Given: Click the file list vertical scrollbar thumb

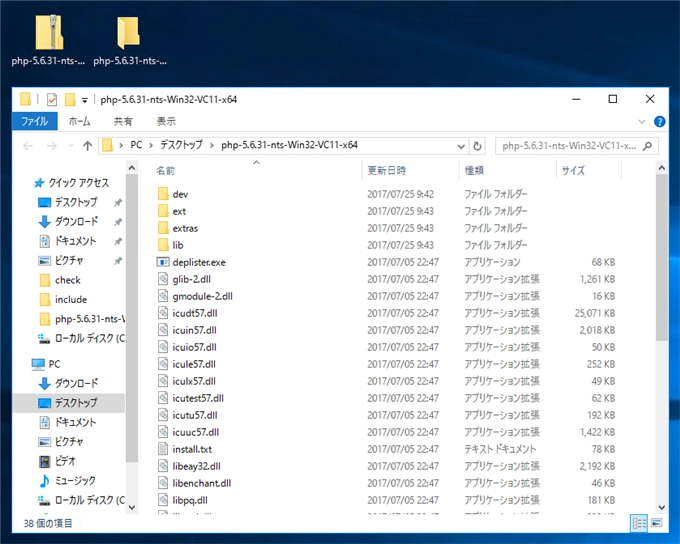Looking at the screenshot, I should [662, 258].
